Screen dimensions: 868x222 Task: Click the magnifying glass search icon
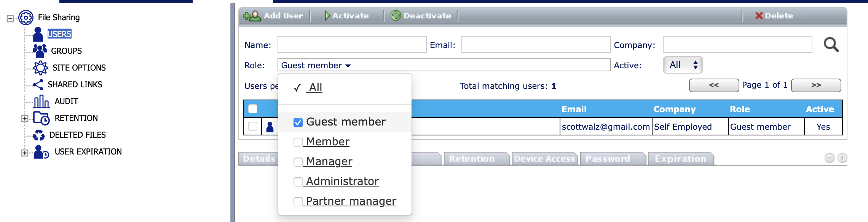(831, 45)
